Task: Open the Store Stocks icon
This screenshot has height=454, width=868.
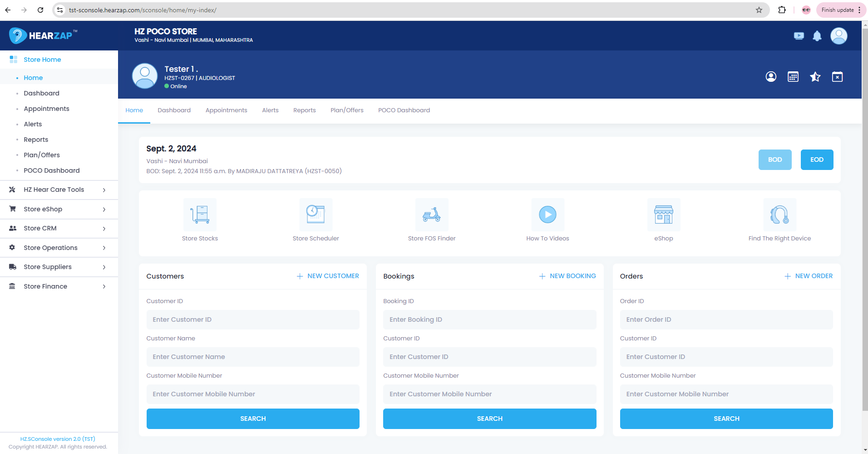Action: coord(200,215)
